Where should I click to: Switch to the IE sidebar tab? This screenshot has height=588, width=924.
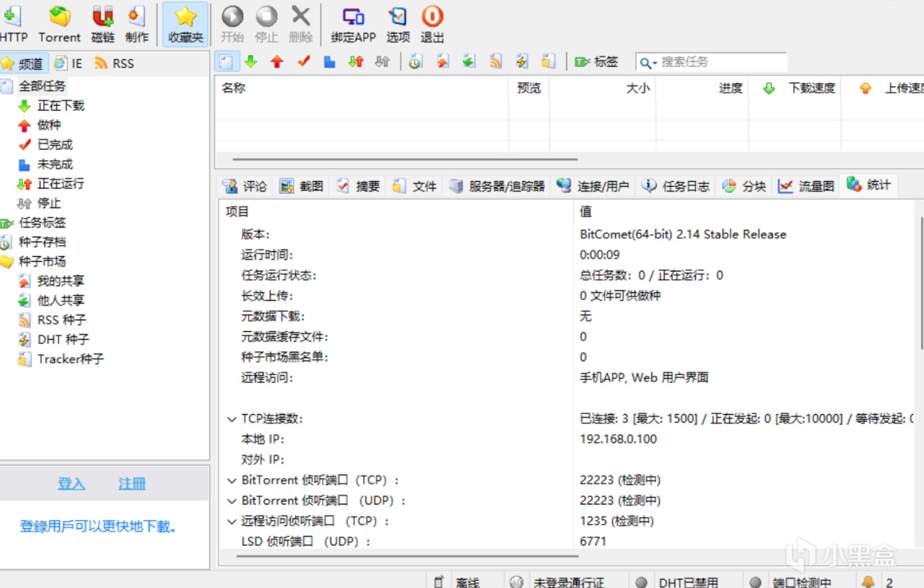click(x=68, y=63)
